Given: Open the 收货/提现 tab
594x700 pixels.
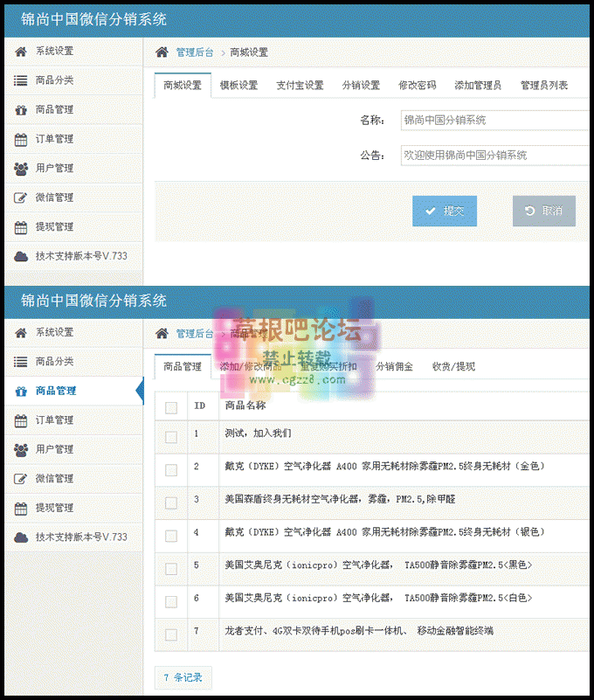Looking at the screenshot, I should coord(453,366).
